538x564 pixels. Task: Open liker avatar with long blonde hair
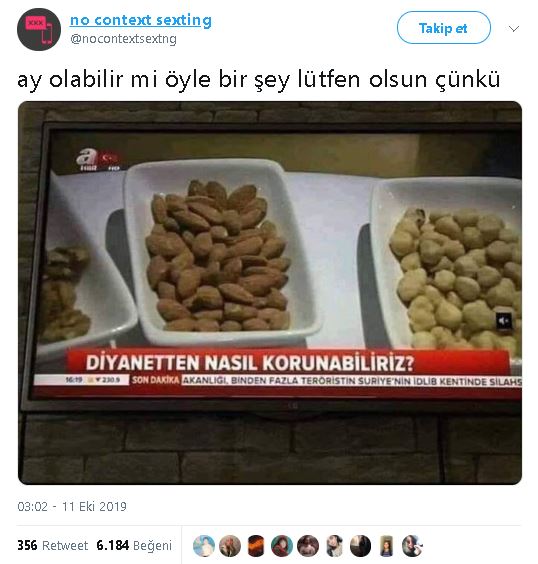click(230, 546)
